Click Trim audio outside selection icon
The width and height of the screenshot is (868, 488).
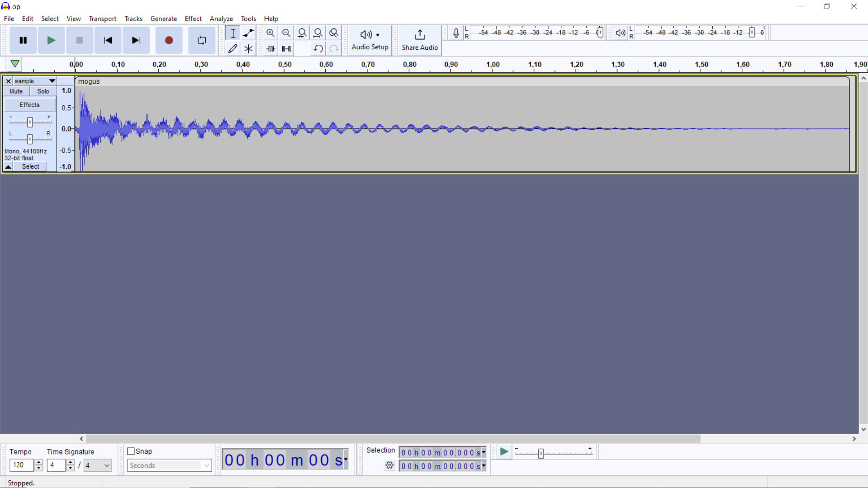click(x=270, y=48)
